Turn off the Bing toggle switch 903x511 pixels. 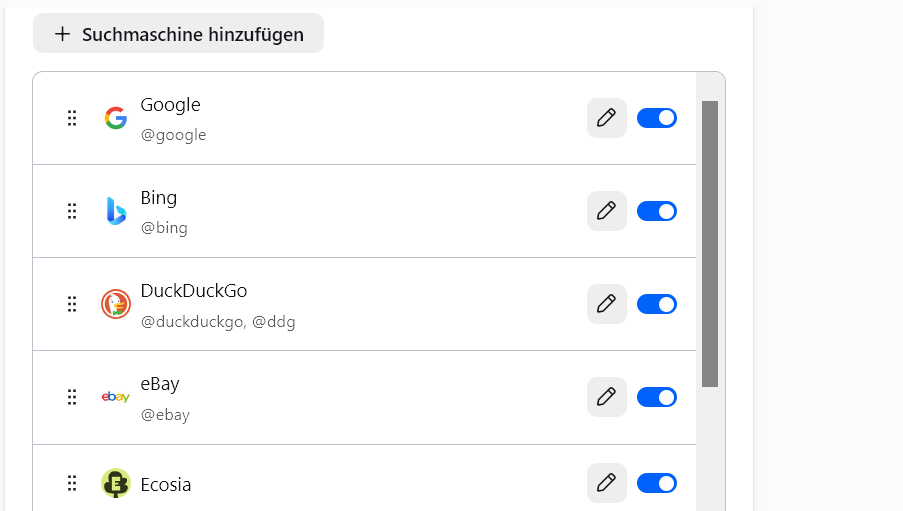[657, 211]
